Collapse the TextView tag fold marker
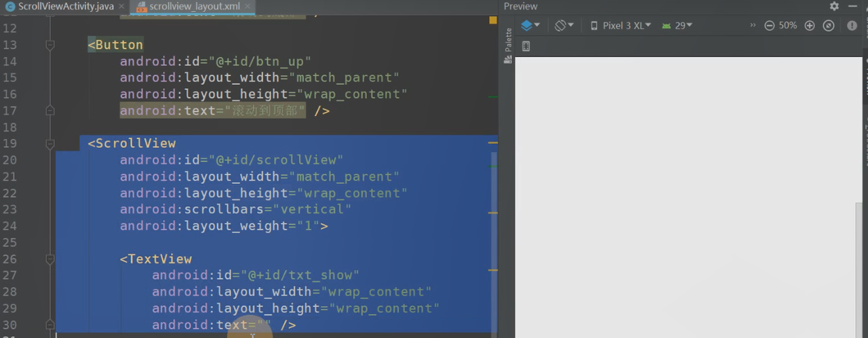The height and width of the screenshot is (338, 868). (50, 259)
